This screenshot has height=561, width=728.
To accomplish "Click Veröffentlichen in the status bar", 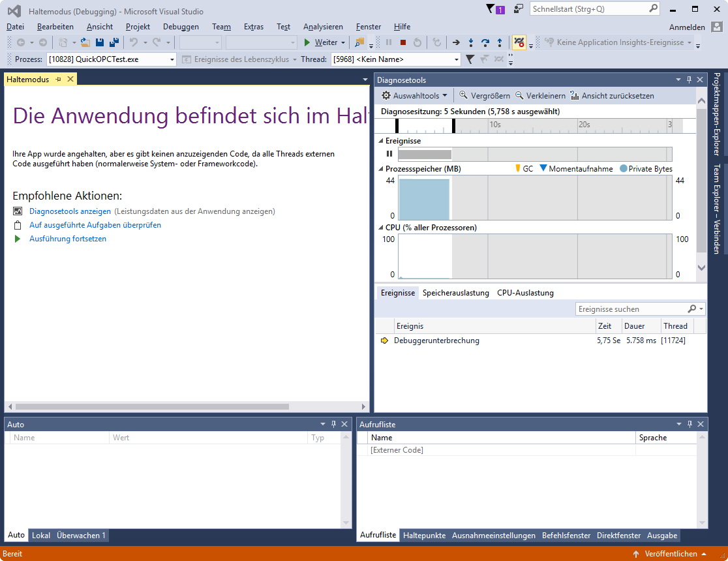I will coord(671,554).
